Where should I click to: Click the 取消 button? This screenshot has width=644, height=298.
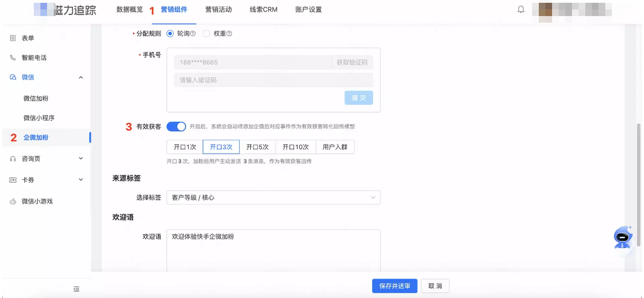pyautogui.click(x=435, y=286)
